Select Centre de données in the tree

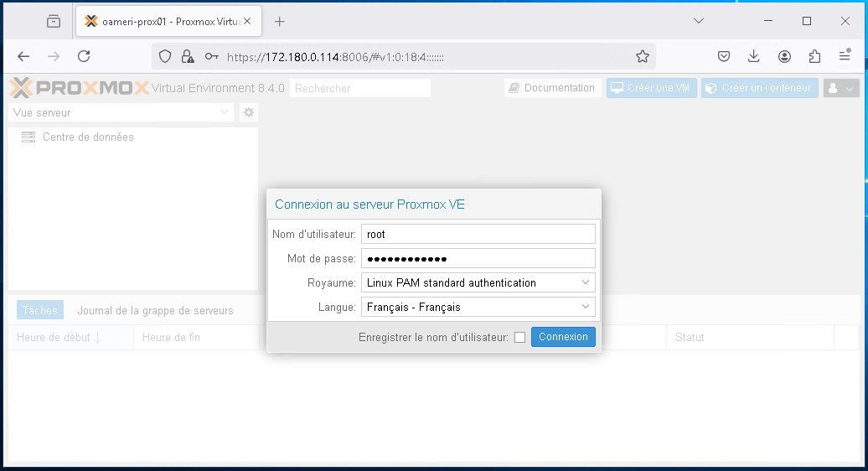click(88, 137)
